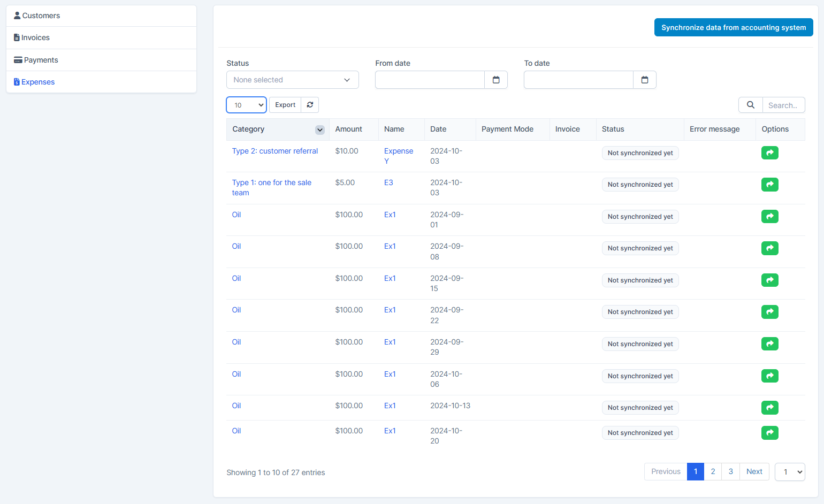Image resolution: width=824 pixels, height=504 pixels.
Task: Sync the Oil expense dated 2024-09-15
Action: pyautogui.click(x=769, y=280)
